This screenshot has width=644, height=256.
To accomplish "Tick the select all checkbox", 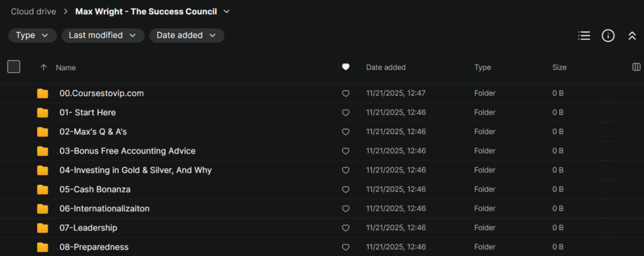I will [x=14, y=67].
